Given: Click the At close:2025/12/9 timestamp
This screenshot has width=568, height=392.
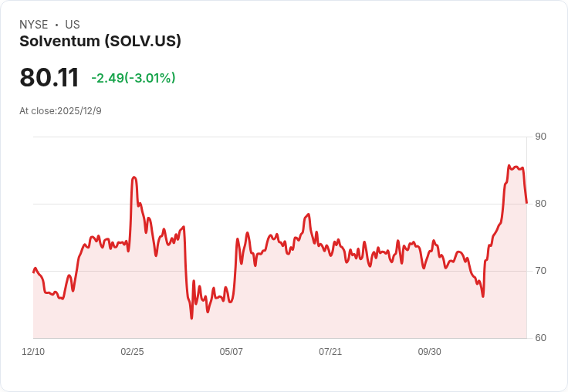Looking at the screenshot, I should click(x=60, y=111).
